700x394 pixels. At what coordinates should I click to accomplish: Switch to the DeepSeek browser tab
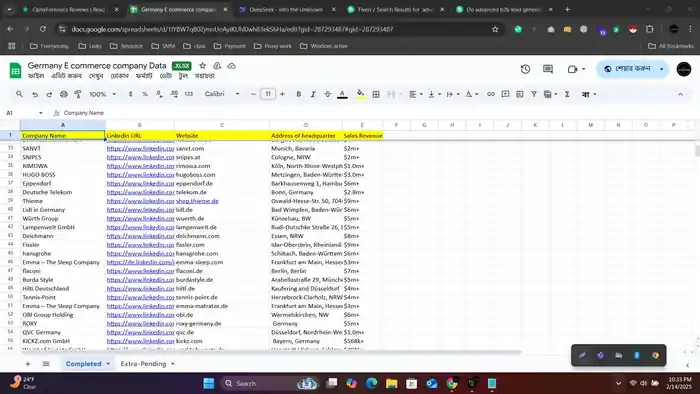click(x=286, y=9)
